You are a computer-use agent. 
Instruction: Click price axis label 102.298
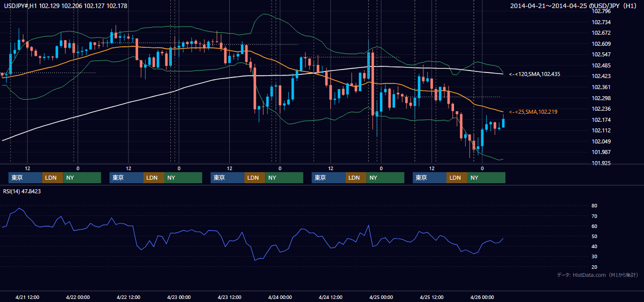point(601,98)
